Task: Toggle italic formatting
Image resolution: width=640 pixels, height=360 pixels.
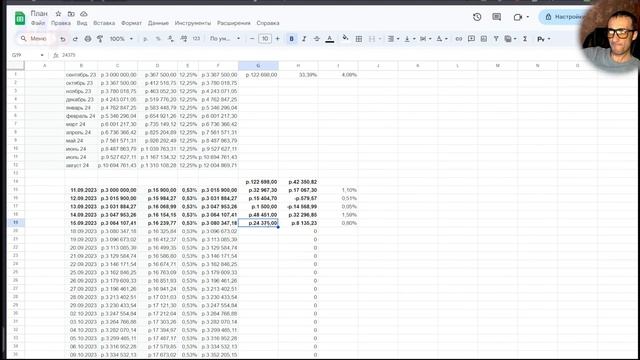Action: tap(304, 39)
